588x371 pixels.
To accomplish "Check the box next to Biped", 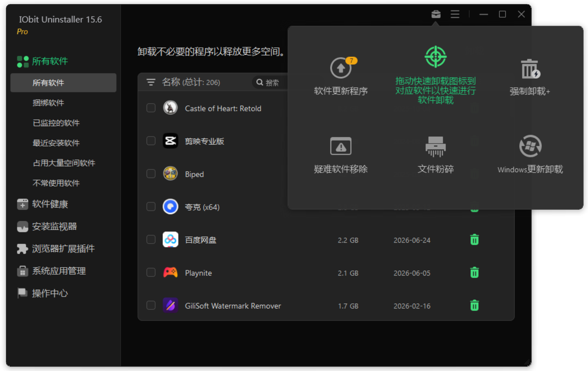I will 151,174.
